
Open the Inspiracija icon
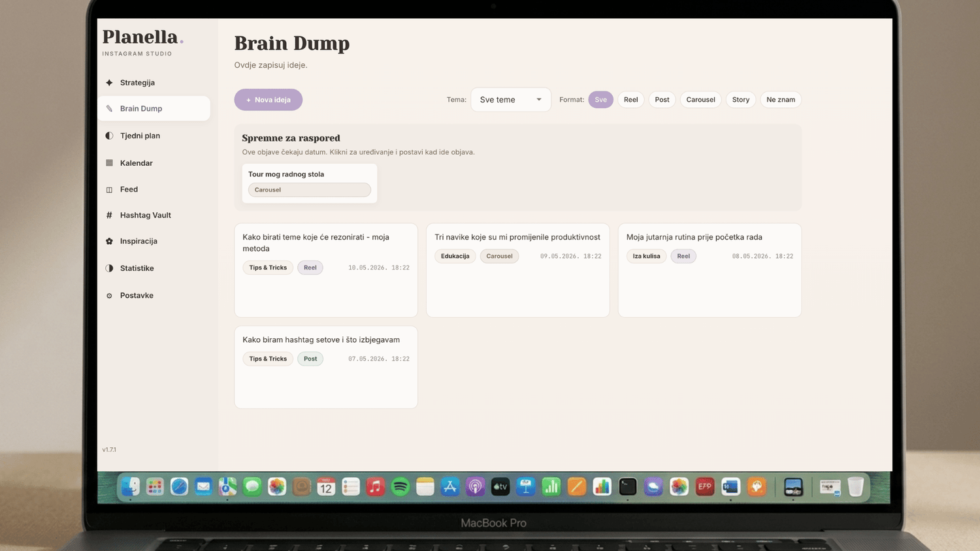109,242
